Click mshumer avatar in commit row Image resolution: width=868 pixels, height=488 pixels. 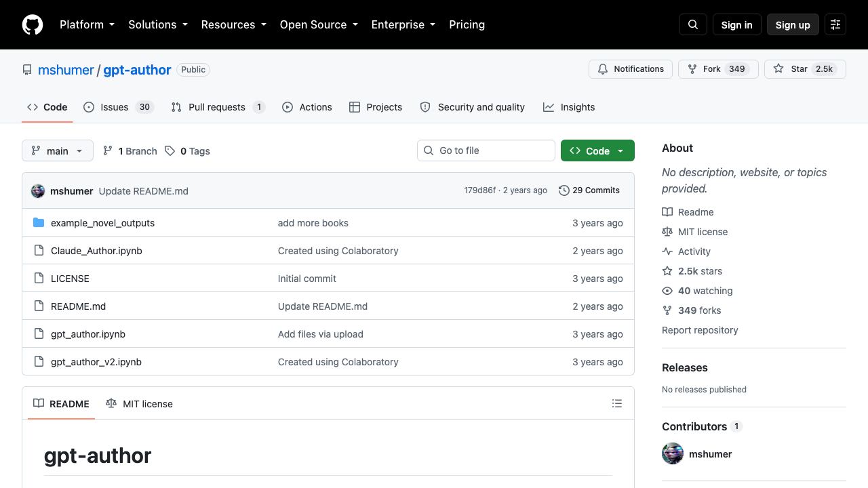click(x=38, y=191)
